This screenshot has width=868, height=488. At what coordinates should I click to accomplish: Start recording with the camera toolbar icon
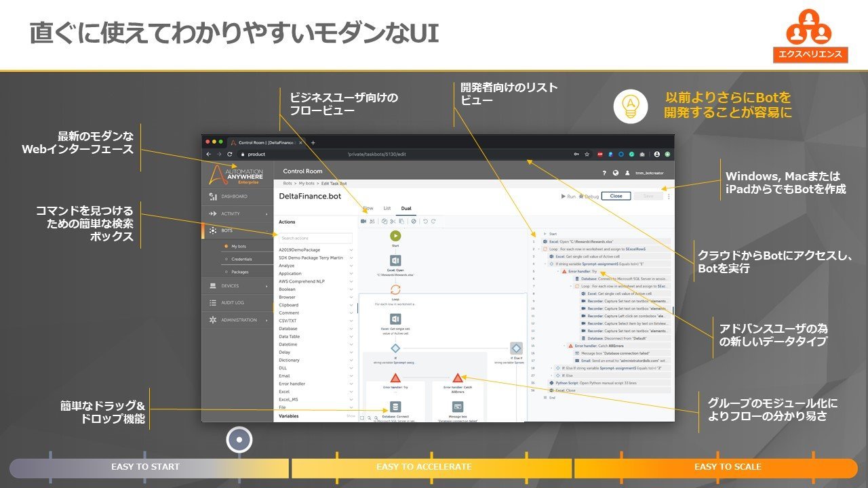tap(363, 221)
